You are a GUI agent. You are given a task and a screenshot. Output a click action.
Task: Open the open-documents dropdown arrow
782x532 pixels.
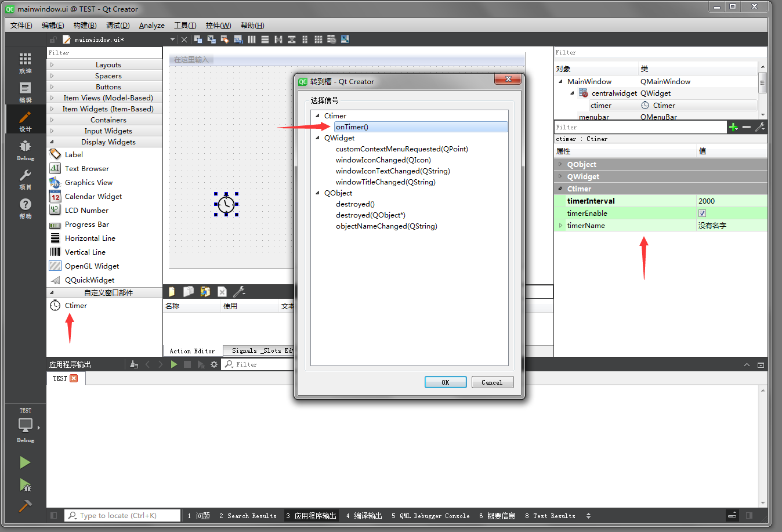[172, 39]
